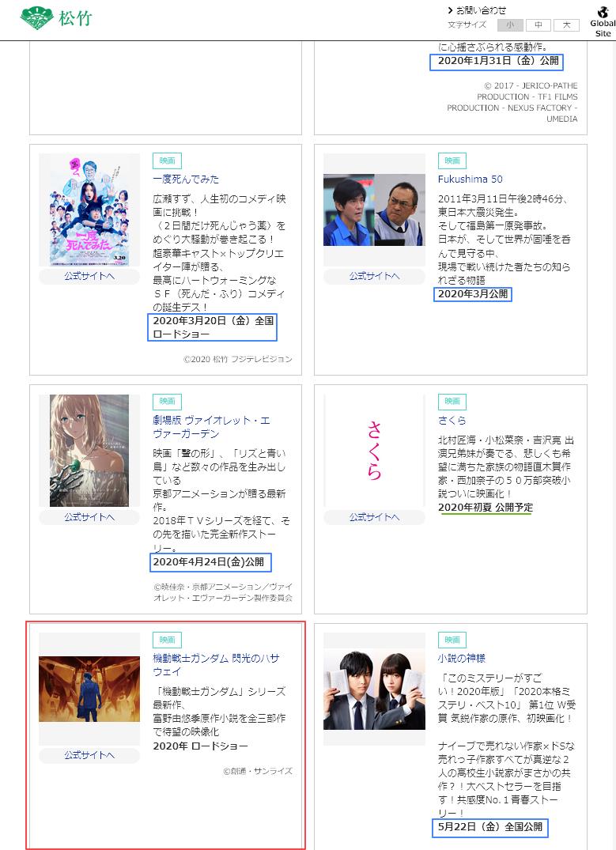Image resolution: width=616 pixels, height=850 pixels.
Task: Click 映画 tag on Fukushima 50 card
Action: point(452,161)
